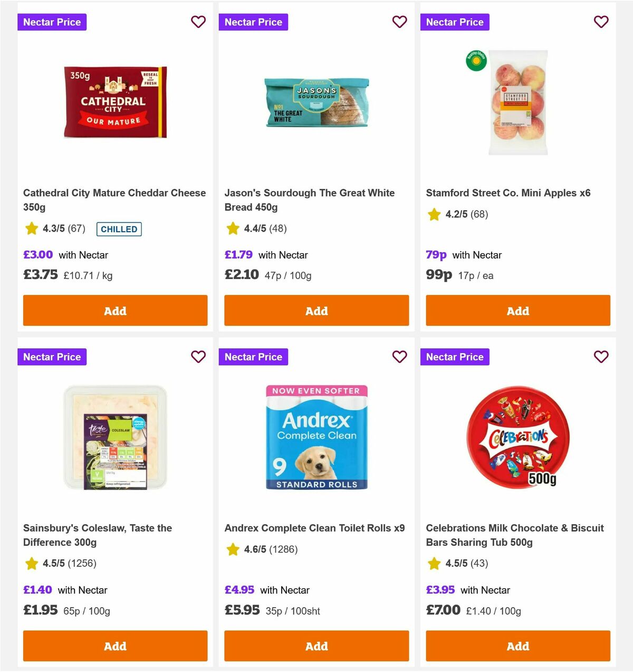Click the star rating icon on Jason's Sourdough
Image resolution: width=633 pixels, height=672 pixels.
point(233,228)
